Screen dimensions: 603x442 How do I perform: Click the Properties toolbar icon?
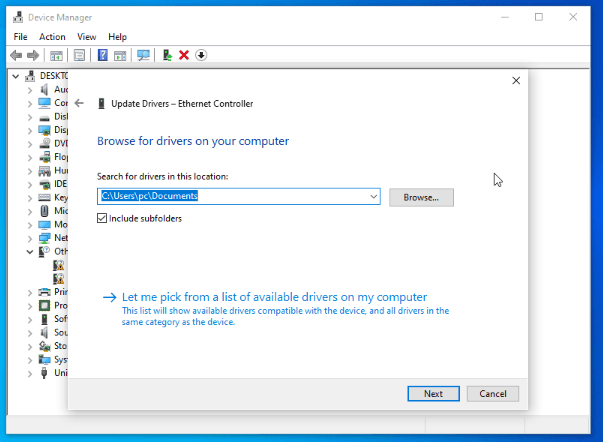[79, 55]
